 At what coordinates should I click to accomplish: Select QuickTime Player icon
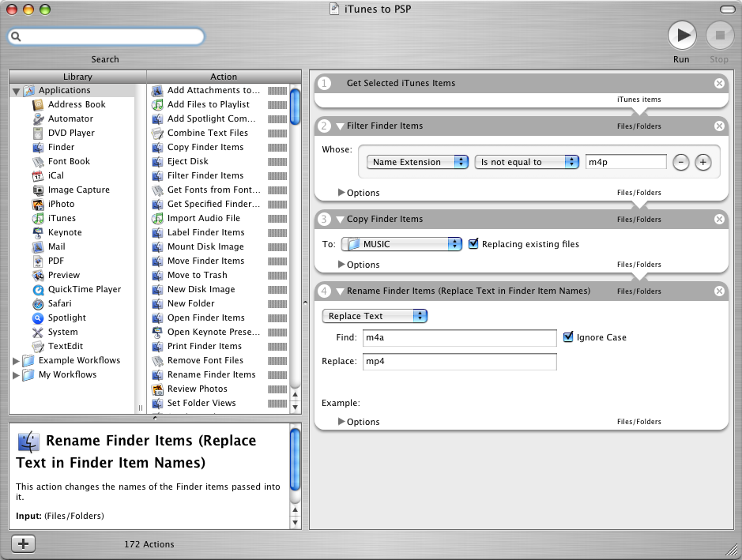click(x=38, y=289)
